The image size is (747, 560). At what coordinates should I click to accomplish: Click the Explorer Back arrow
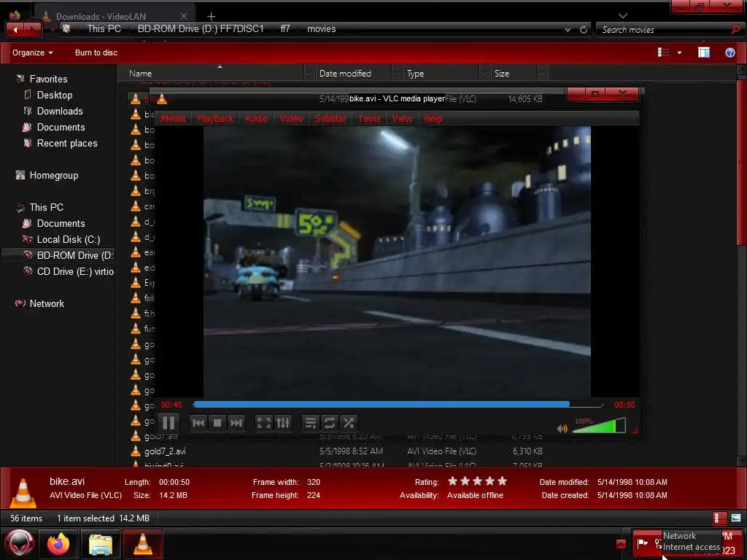click(x=15, y=29)
